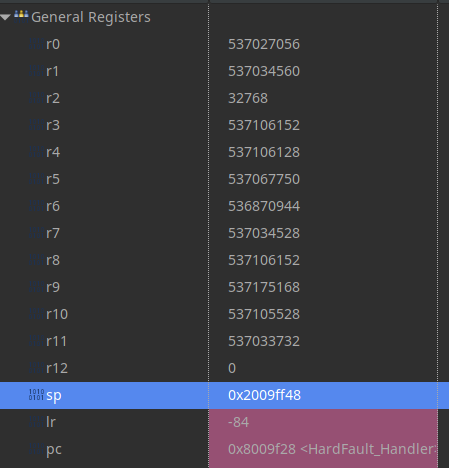
Task: Click the r10 register icon
Action: pos(36,314)
